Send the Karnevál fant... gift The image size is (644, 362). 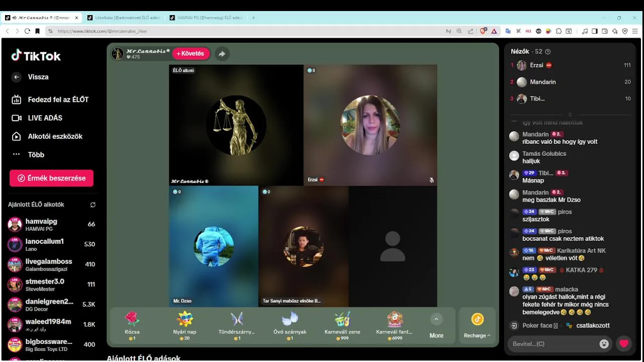point(394,325)
